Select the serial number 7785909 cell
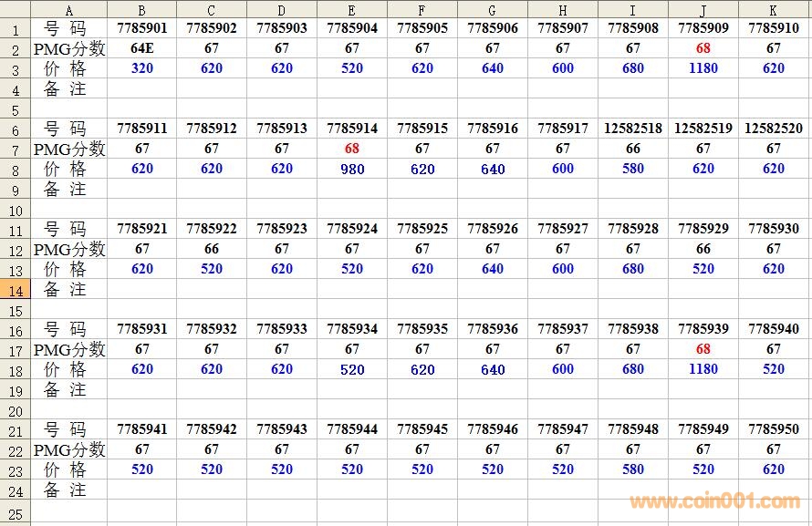The image size is (812, 526). (x=703, y=28)
